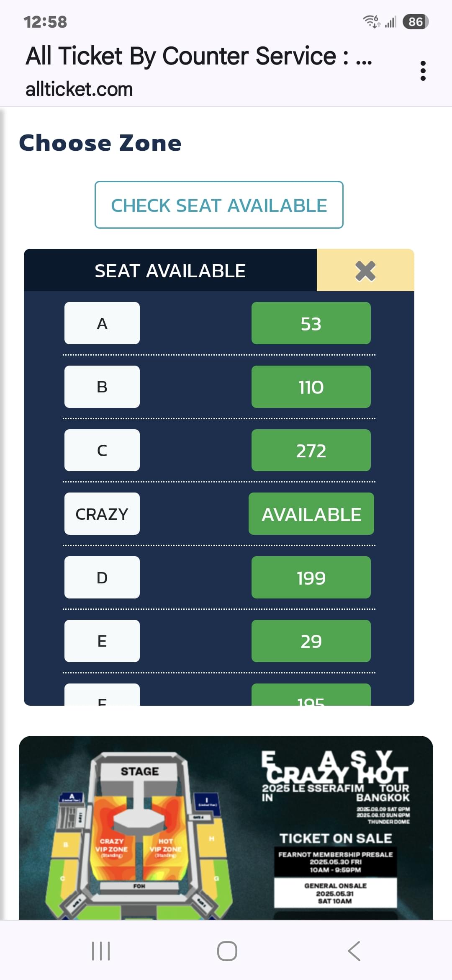Select zone C label
Image resolution: width=452 pixels, height=980 pixels.
pyautogui.click(x=102, y=450)
